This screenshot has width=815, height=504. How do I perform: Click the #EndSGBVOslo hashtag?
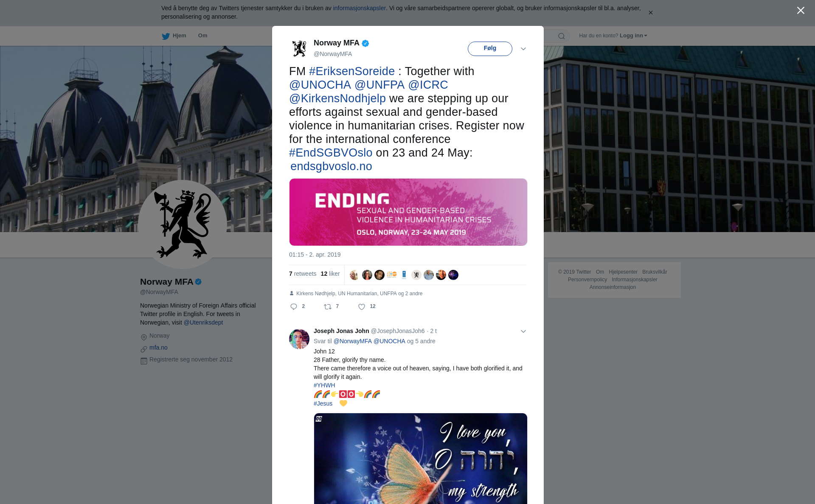pyautogui.click(x=331, y=153)
